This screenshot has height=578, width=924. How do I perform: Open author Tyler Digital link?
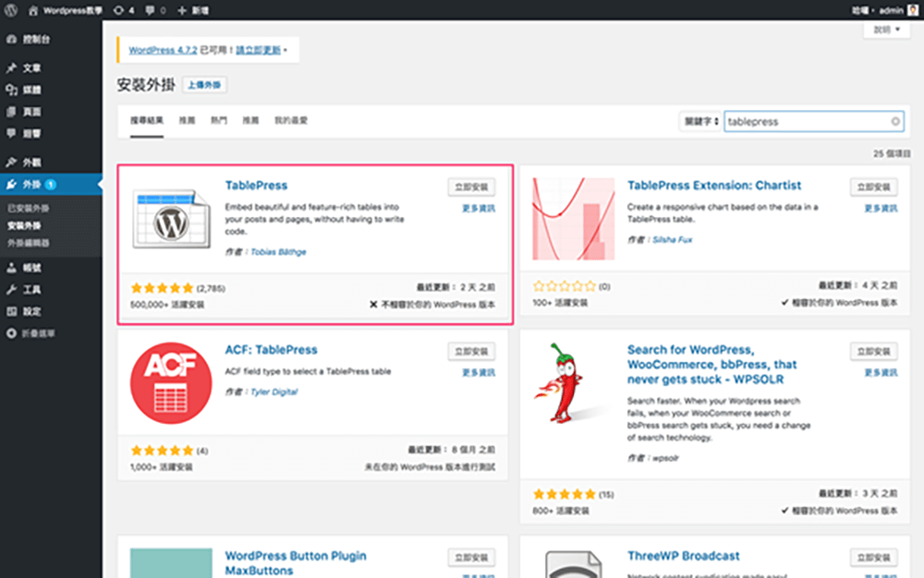(274, 392)
